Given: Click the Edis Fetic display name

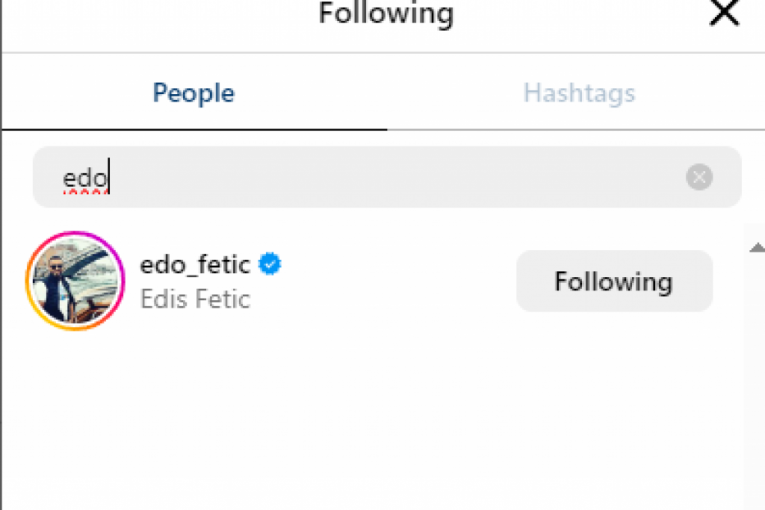Looking at the screenshot, I should (x=195, y=299).
